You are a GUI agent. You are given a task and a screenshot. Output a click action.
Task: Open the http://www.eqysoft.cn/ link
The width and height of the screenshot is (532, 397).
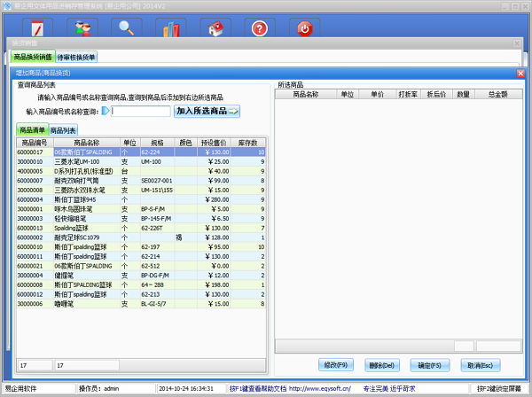tap(320, 388)
